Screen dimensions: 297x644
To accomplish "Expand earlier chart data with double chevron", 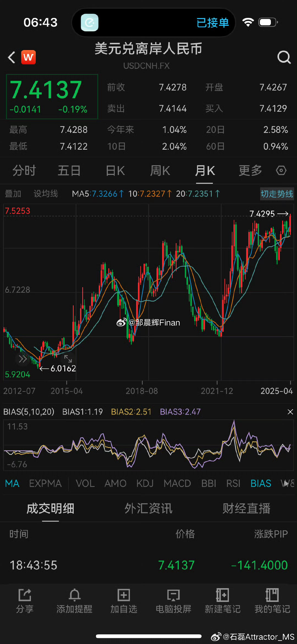I will [x=23, y=359].
